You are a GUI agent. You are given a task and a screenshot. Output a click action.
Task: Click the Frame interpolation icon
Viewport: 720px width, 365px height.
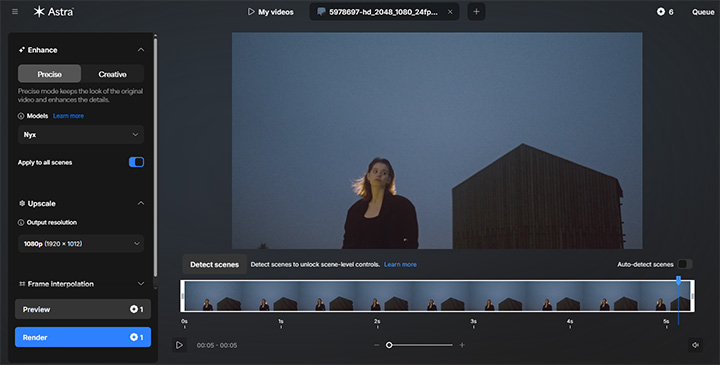pos(22,284)
